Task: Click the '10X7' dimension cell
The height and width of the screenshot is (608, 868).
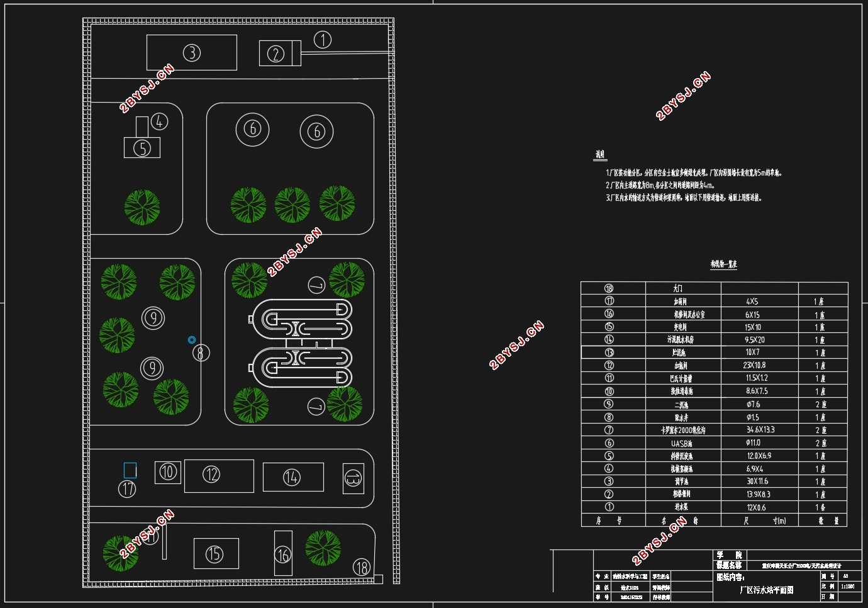Action: tap(760, 352)
